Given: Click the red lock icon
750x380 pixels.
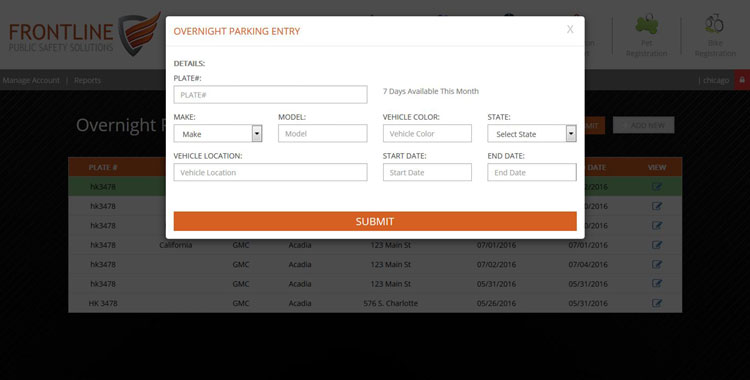Looking at the screenshot, I should click(x=742, y=80).
